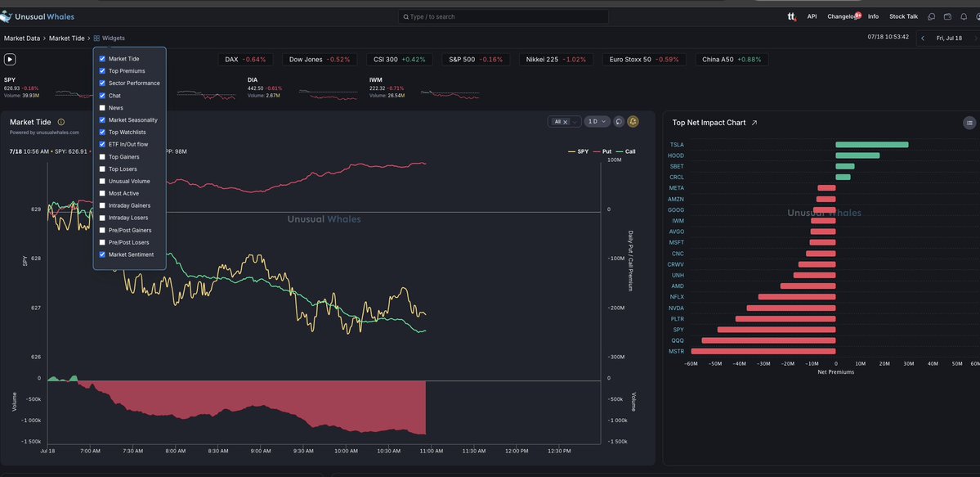Open the notifications bell in header
The height and width of the screenshot is (477, 980).
click(x=963, y=17)
